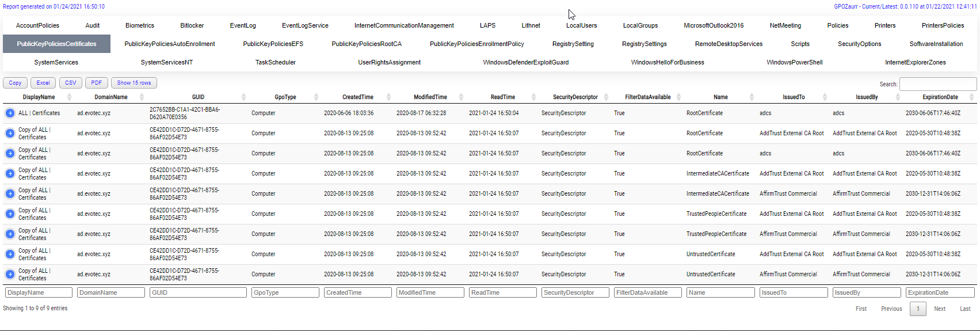The width and height of the screenshot is (980, 331).
Task: Sort table by IssuedTo column
Action: (794, 97)
